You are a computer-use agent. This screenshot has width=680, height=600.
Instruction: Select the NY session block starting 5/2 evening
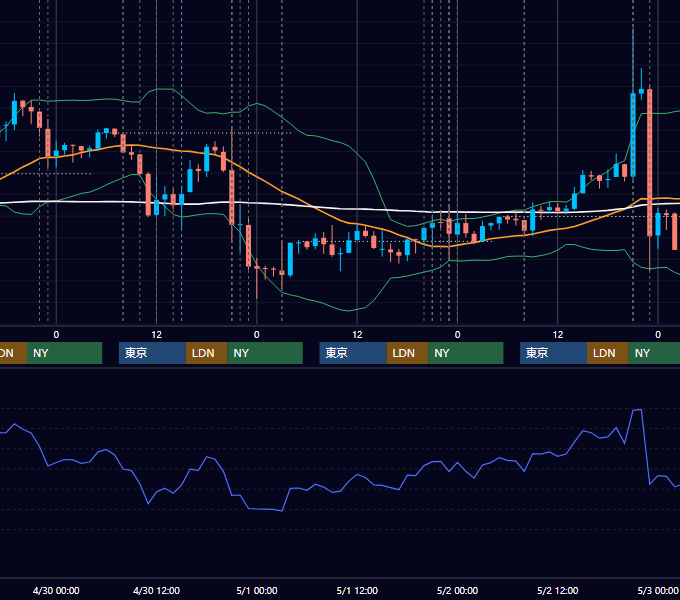pyautogui.click(x=654, y=353)
